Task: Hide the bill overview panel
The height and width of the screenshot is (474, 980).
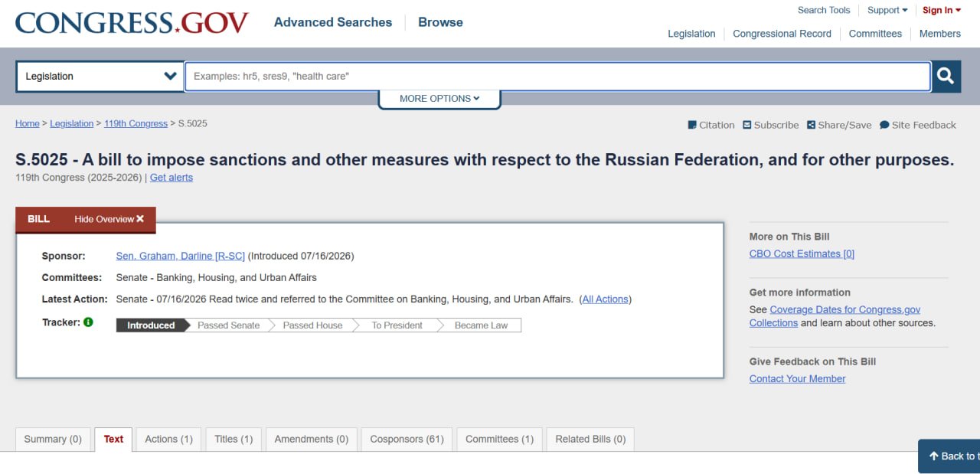Action: tap(109, 219)
